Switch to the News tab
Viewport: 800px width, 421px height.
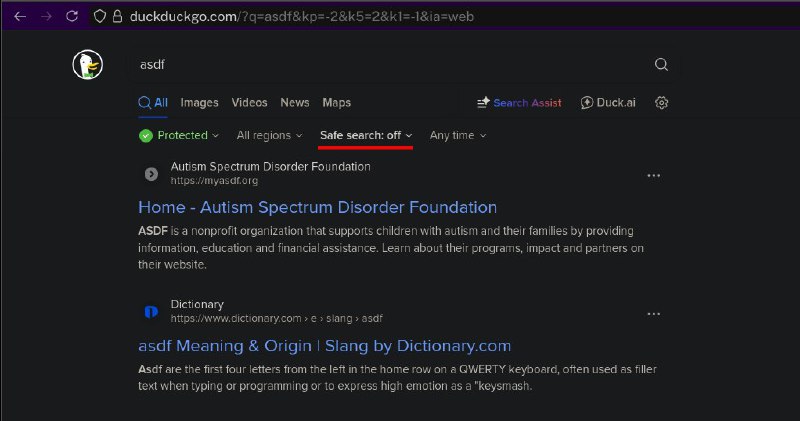(x=294, y=103)
